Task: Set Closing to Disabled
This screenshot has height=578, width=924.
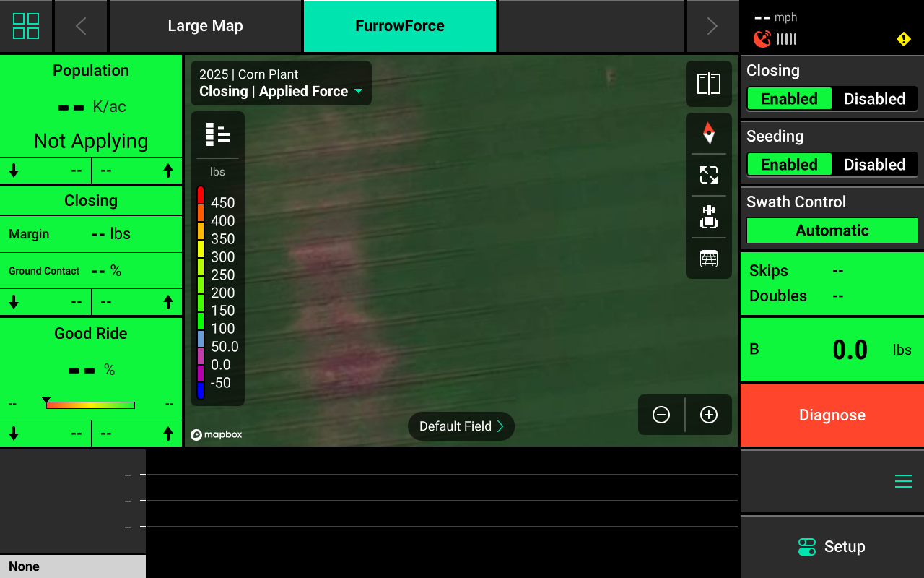Action: (874, 99)
